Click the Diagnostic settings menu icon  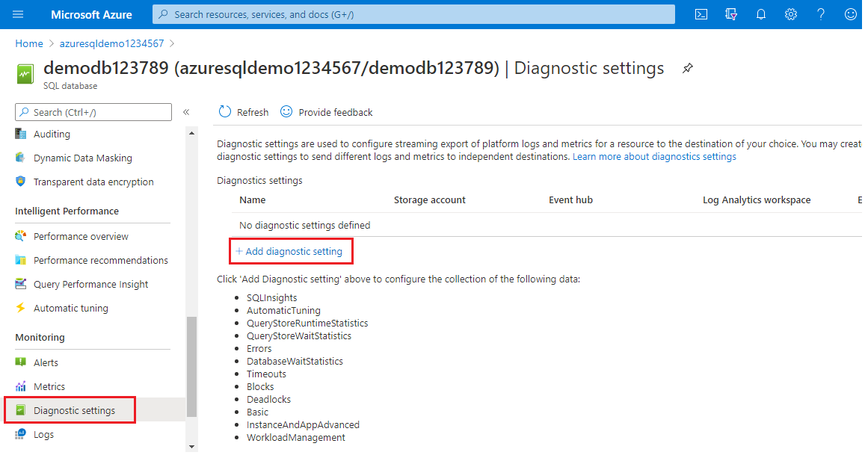tap(20, 409)
